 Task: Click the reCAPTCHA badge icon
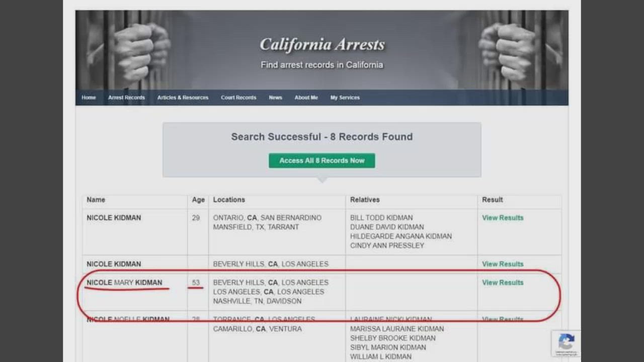(x=566, y=343)
